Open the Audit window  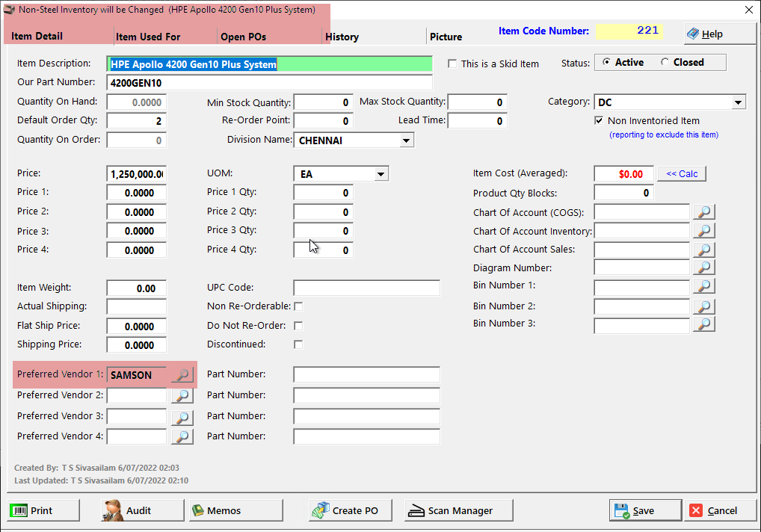click(x=143, y=510)
